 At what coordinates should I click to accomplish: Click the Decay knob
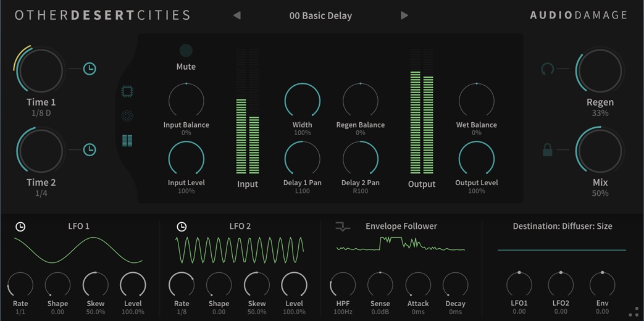(456, 285)
